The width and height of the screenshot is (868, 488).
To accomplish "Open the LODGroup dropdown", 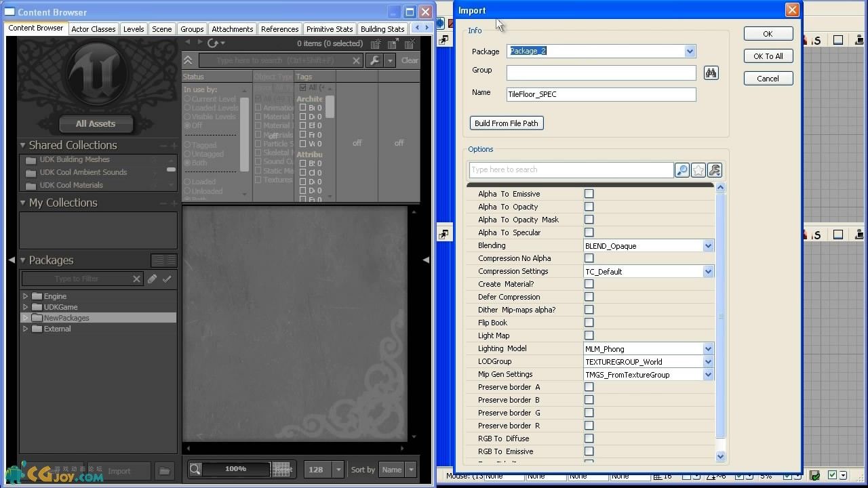I will tap(708, 362).
